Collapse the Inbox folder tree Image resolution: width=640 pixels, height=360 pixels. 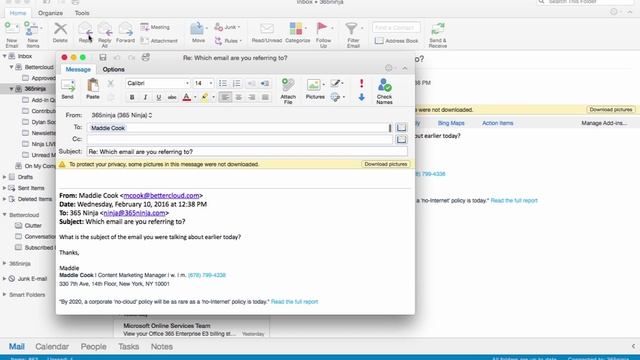tap(4, 56)
